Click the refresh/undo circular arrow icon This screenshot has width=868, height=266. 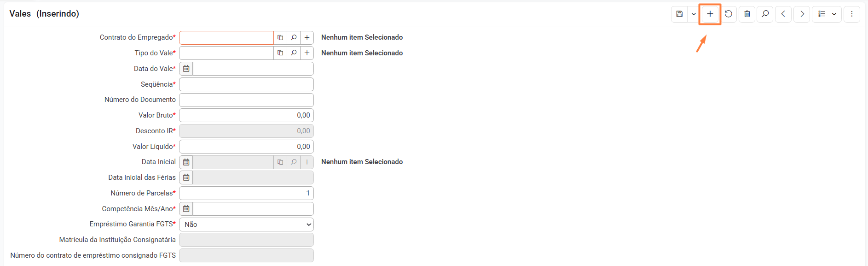pyautogui.click(x=729, y=14)
